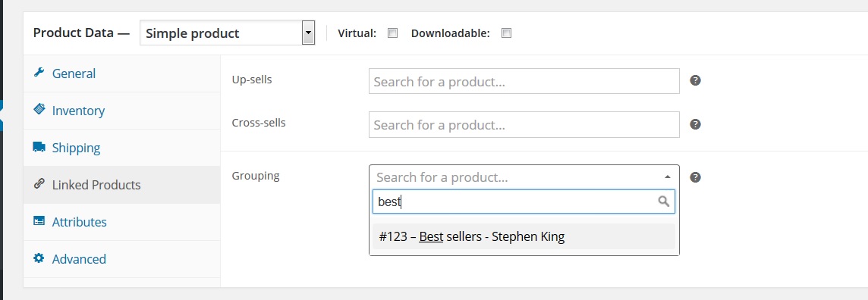Click the General wrench icon
This screenshot has height=300, width=868.
coord(39,73)
